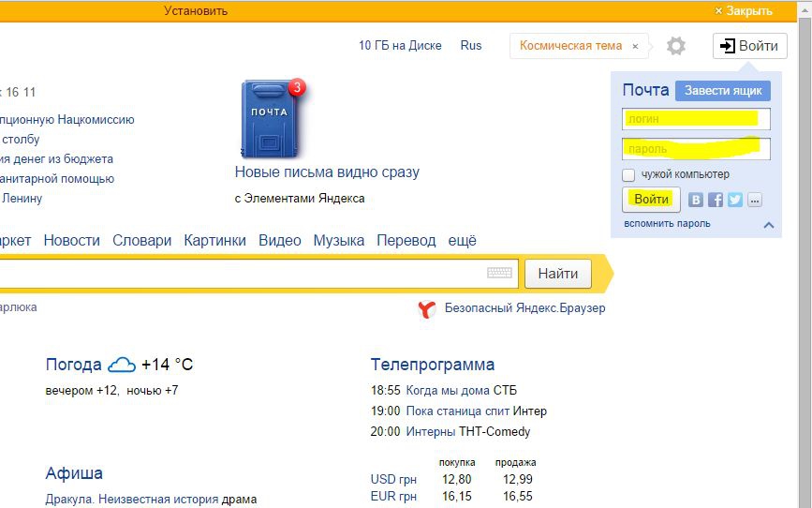Open the Телепрограмма heading
The width and height of the screenshot is (812, 508).
pyautogui.click(x=433, y=365)
